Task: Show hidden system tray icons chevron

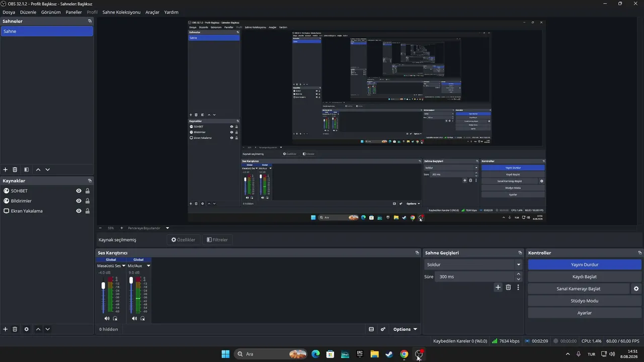Action: click(x=568, y=354)
